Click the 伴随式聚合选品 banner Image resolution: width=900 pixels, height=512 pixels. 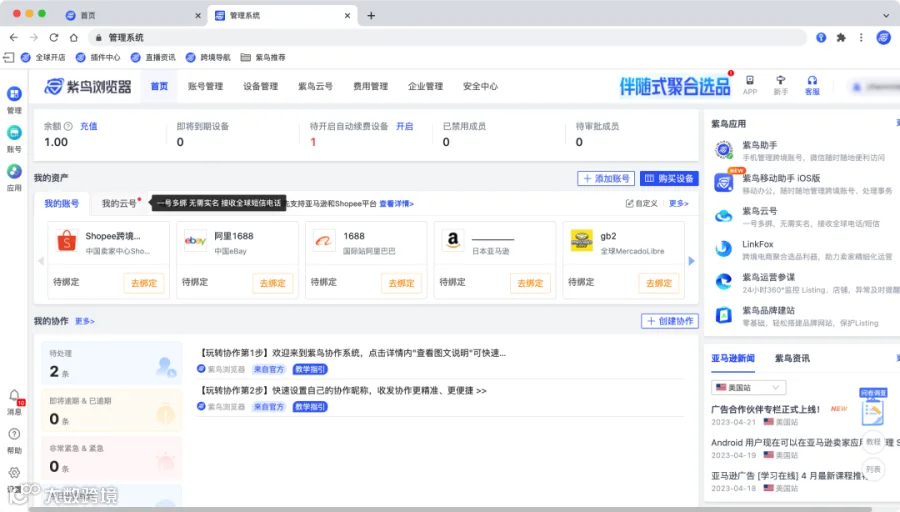[675, 87]
